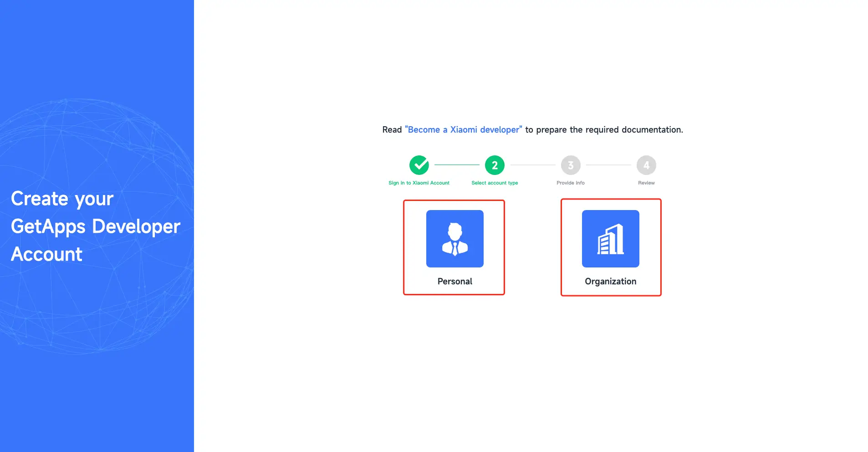This screenshot has width=868, height=452.
Task: Click the green checkmark step icon
Action: click(419, 165)
